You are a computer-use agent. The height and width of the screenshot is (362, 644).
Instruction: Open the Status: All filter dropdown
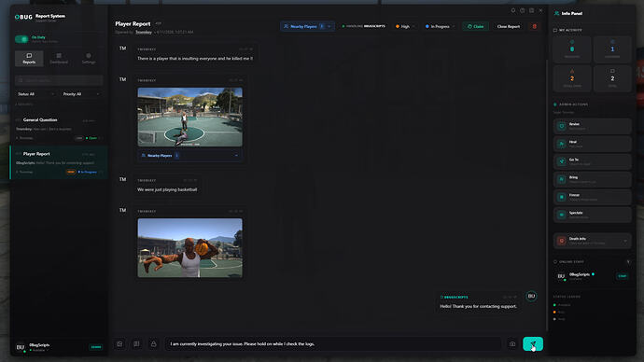(35, 94)
